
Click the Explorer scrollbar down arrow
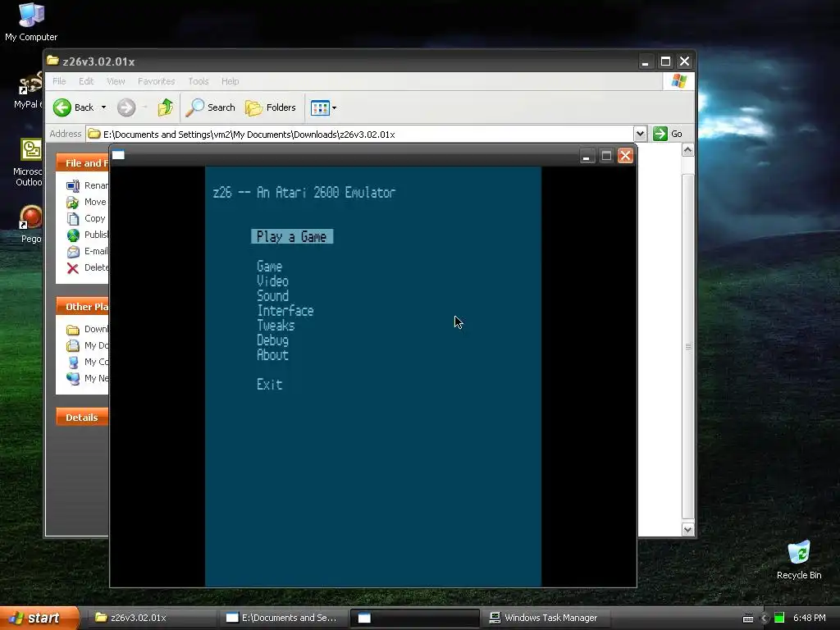[688, 529]
